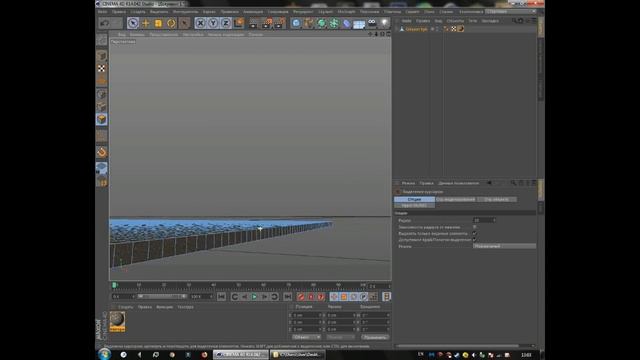
Task: Switch to Points mode
Action: (102, 95)
